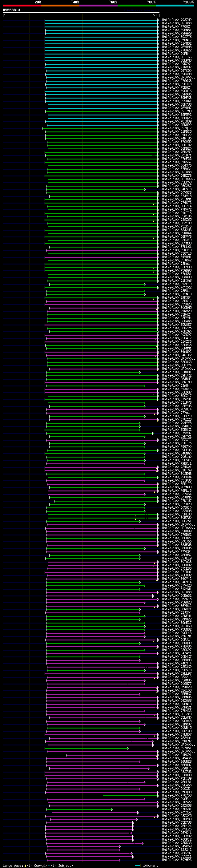Select the UniRef100_C5D7U8 label
The height and width of the screenshot is (868, 197).
pos(177,823)
